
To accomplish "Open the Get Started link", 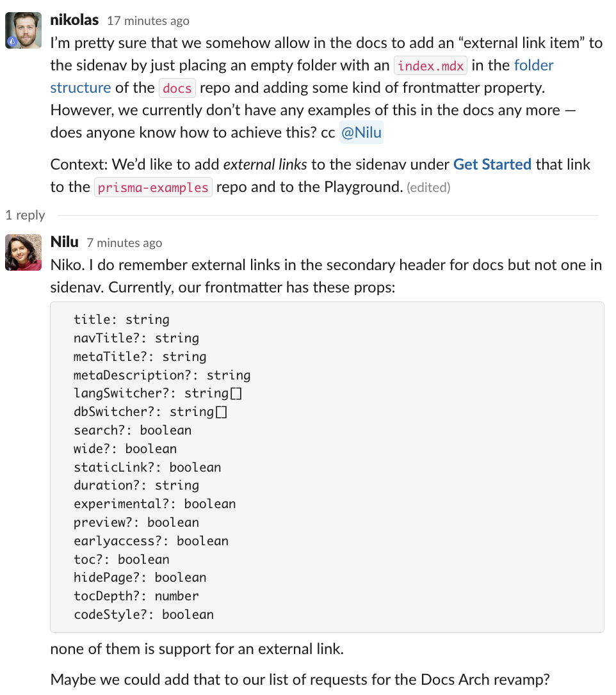I will pyautogui.click(x=492, y=164).
